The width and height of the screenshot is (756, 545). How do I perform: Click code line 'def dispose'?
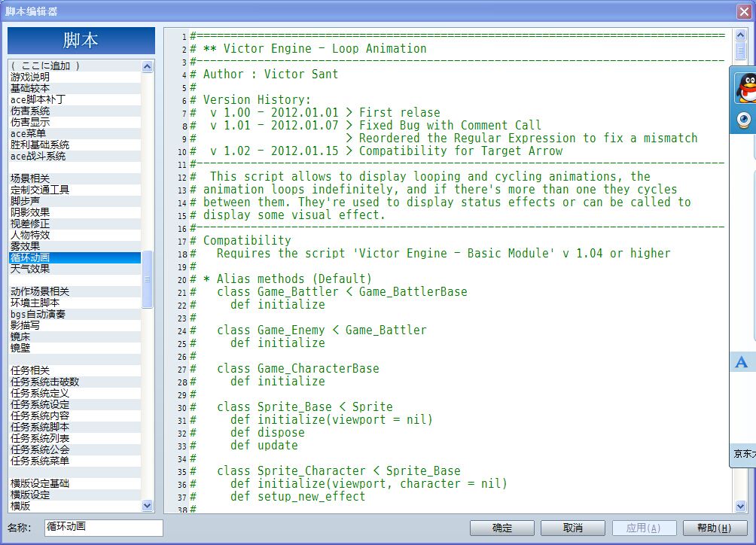[267, 432]
